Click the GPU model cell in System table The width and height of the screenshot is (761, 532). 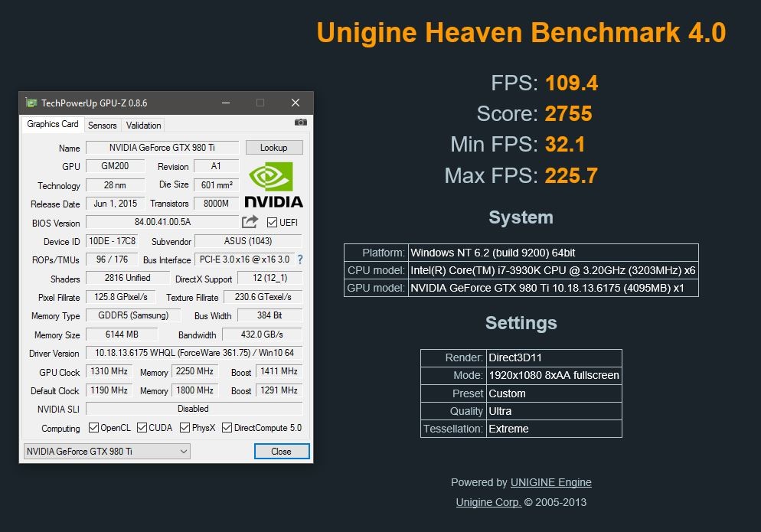[554, 288]
